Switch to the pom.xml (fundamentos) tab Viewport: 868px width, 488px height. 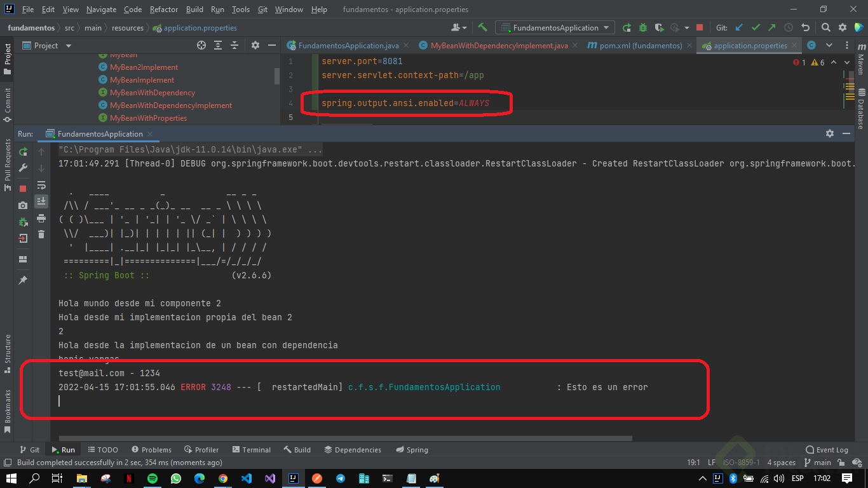click(639, 46)
